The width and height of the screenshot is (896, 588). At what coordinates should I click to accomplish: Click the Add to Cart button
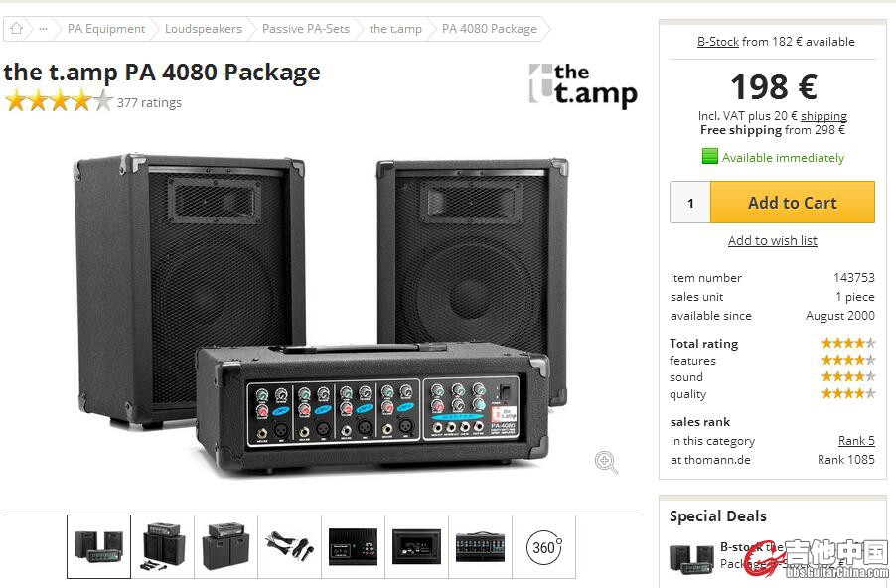pos(792,203)
